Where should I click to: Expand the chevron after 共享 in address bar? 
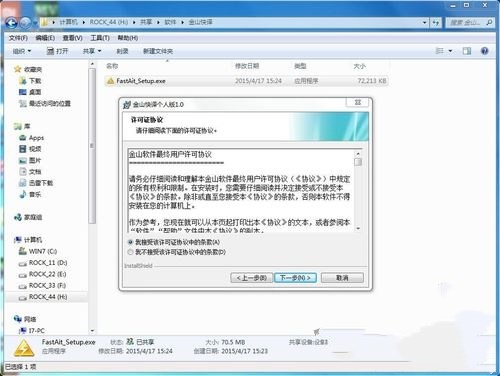(158, 22)
